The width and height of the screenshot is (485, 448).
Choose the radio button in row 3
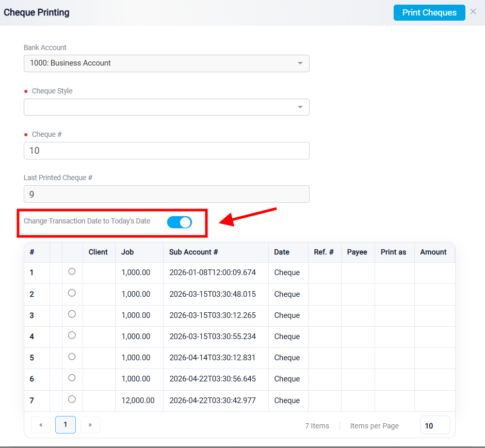pos(72,314)
